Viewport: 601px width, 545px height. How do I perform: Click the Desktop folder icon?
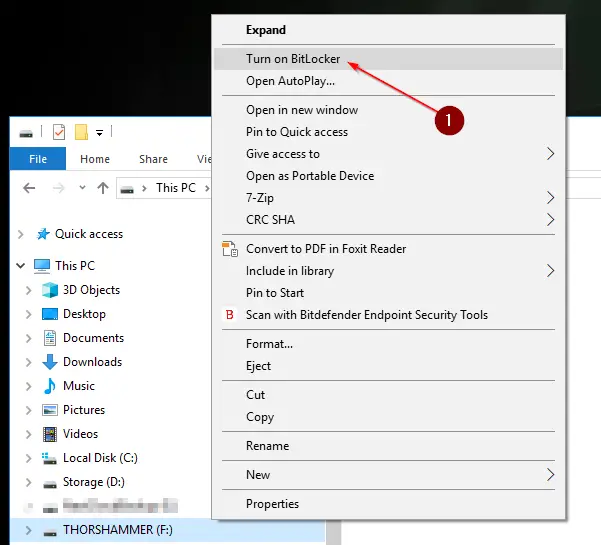pyautogui.click(x=50, y=314)
